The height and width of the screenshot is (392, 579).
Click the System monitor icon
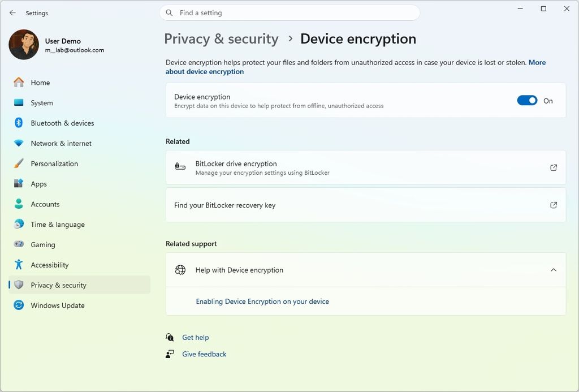coord(19,103)
